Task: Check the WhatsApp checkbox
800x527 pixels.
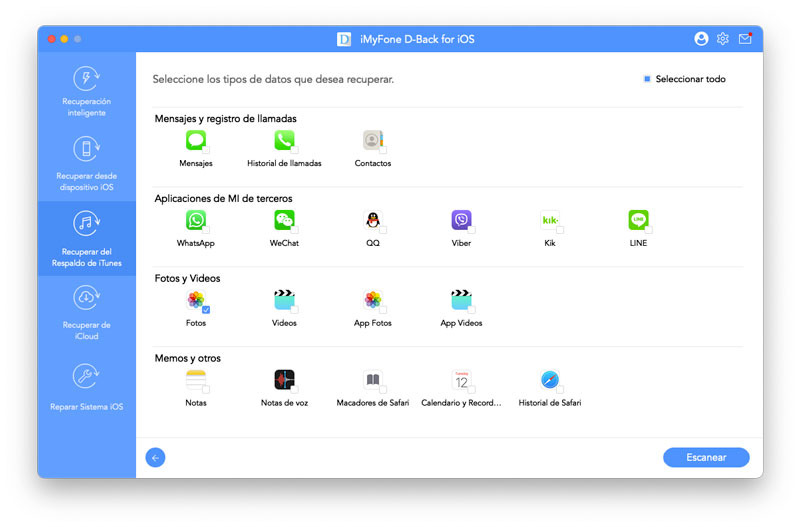Action: pyautogui.click(x=206, y=230)
